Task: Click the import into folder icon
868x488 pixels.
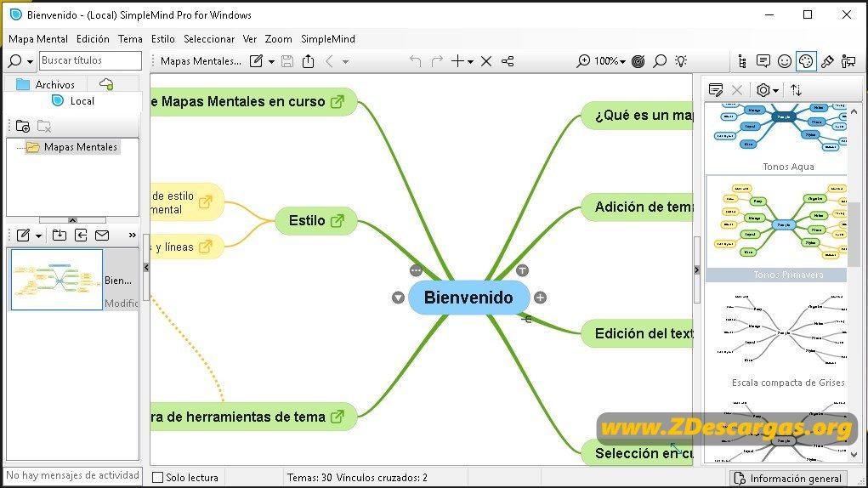Action: click(60, 235)
